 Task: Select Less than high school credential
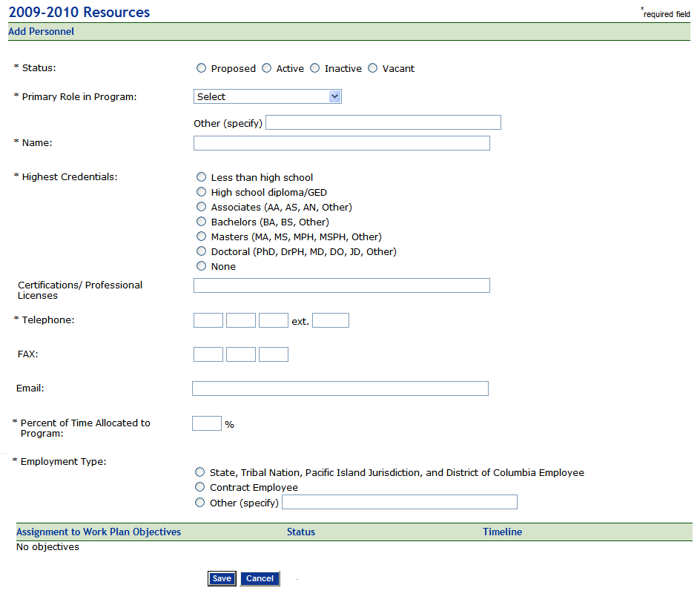click(x=202, y=176)
